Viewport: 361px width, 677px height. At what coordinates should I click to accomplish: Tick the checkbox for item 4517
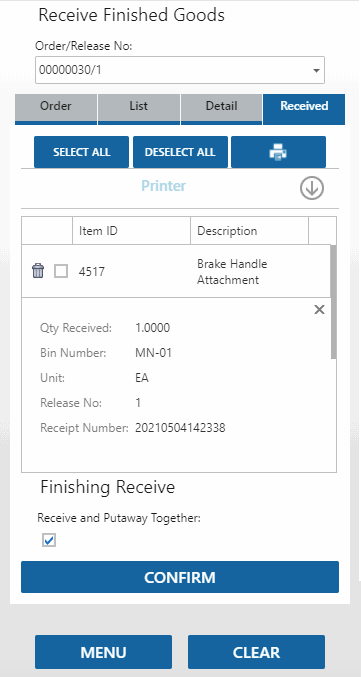61,272
